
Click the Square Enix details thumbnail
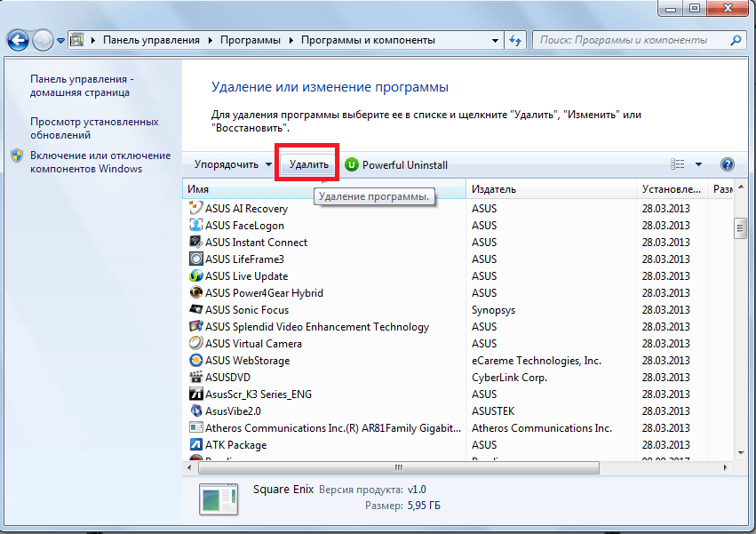click(219, 498)
